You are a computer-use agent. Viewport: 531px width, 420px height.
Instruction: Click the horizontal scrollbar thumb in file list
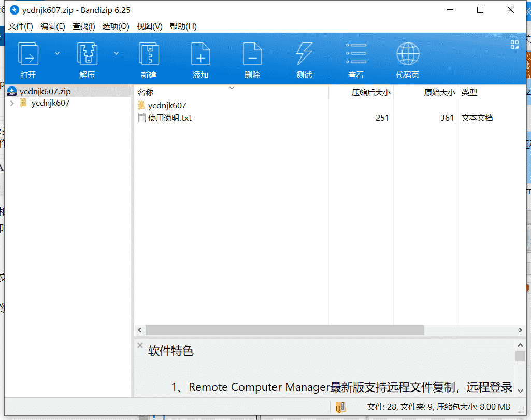[285, 330]
